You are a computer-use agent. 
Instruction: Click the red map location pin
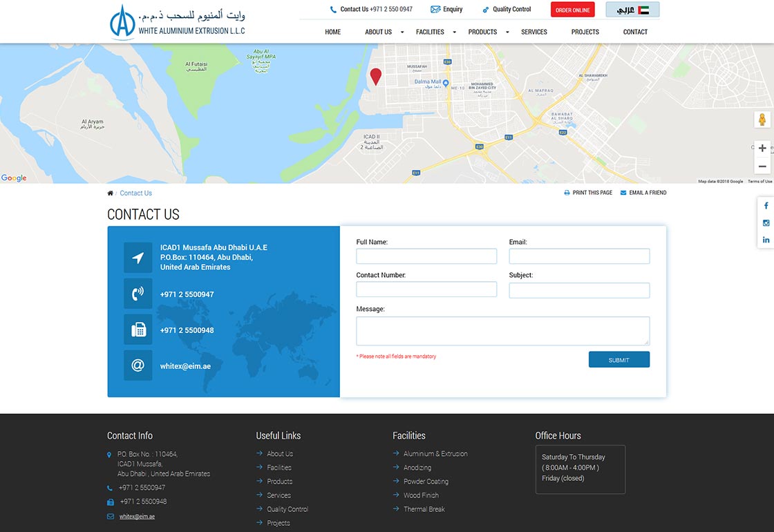click(x=376, y=77)
